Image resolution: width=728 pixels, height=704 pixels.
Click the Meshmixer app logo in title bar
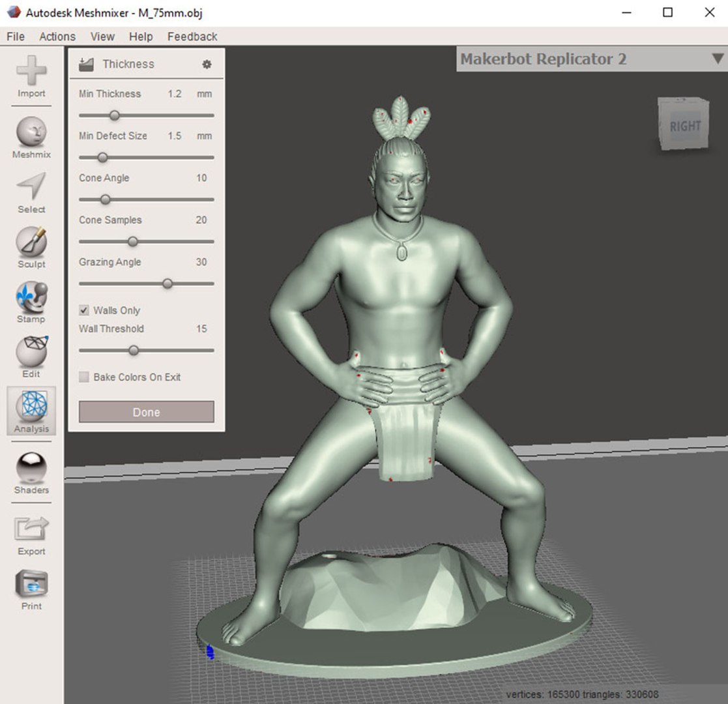point(14,12)
